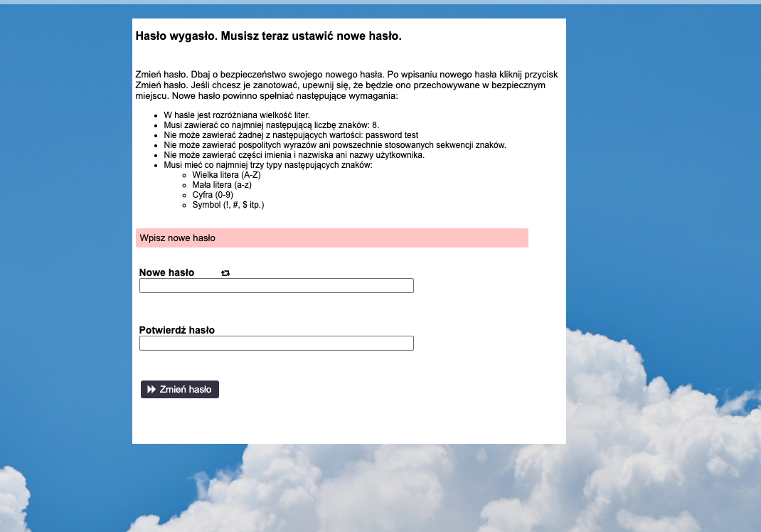Focus the Nowe hasło password field
Screen dimensions: 761x532
point(276,286)
